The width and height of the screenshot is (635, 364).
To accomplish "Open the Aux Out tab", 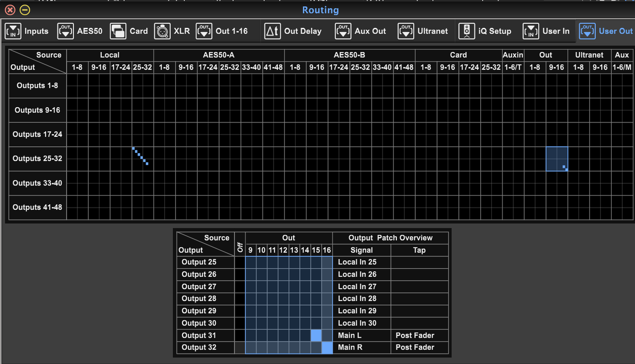I will pyautogui.click(x=361, y=31).
